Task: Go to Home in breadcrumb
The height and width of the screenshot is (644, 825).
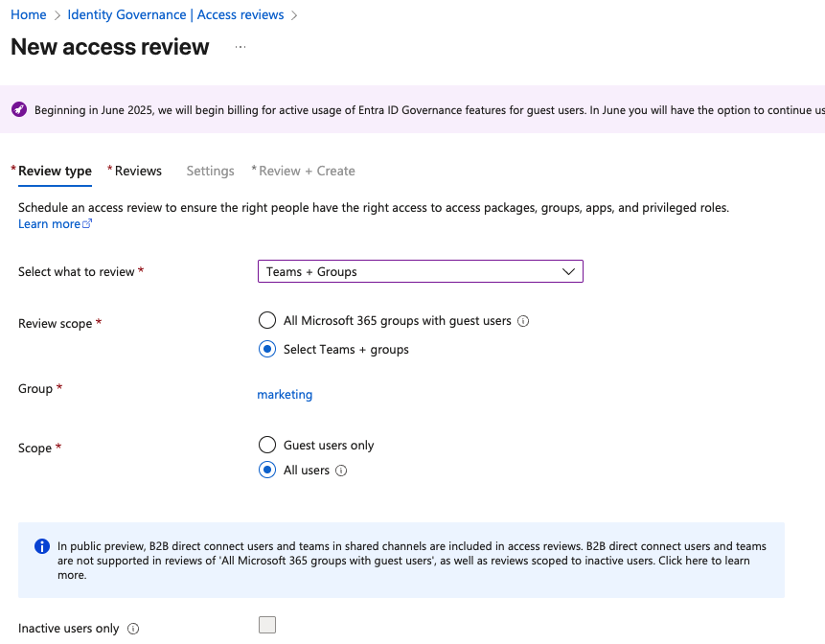Action: click(x=29, y=14)
